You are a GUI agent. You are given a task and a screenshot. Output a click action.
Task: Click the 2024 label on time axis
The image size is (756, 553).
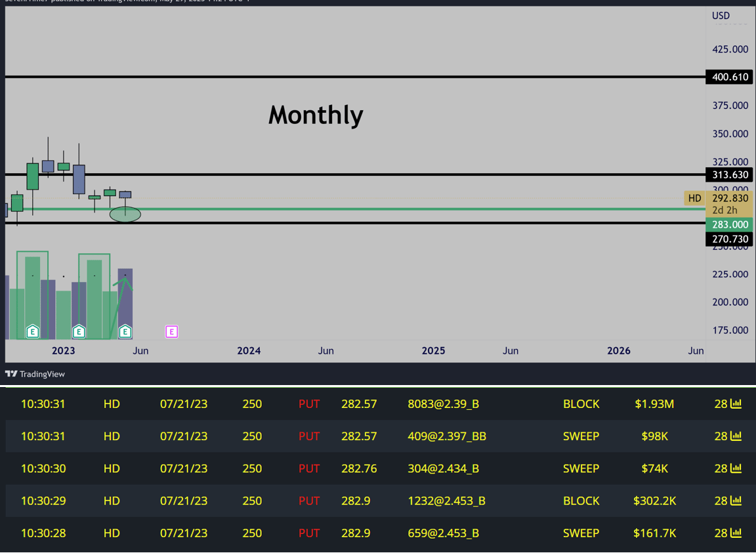coord(249,350)
